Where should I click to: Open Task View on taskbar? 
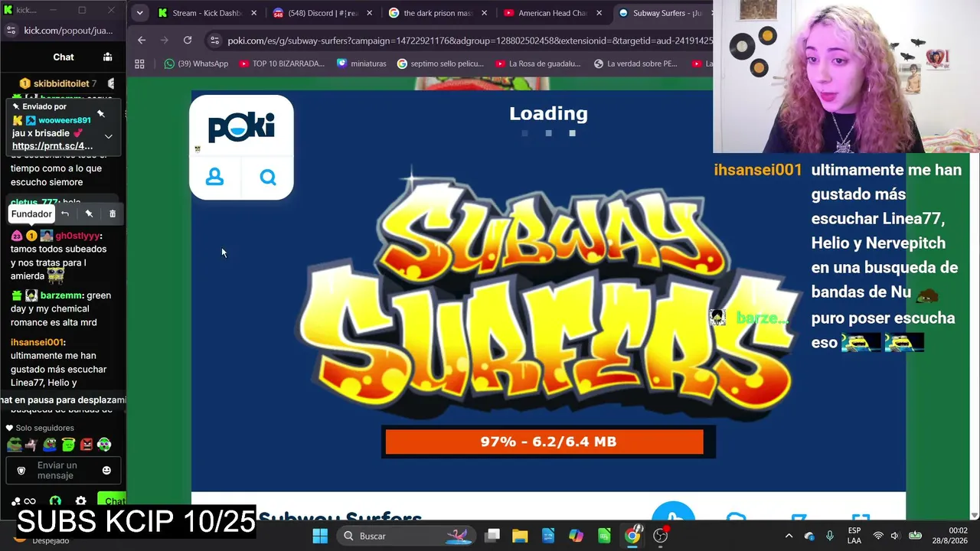(492, 536)
